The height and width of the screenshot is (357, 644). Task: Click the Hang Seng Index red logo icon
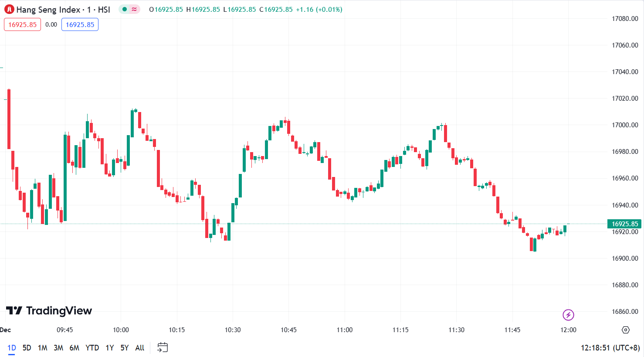click(x=9, y=9)
